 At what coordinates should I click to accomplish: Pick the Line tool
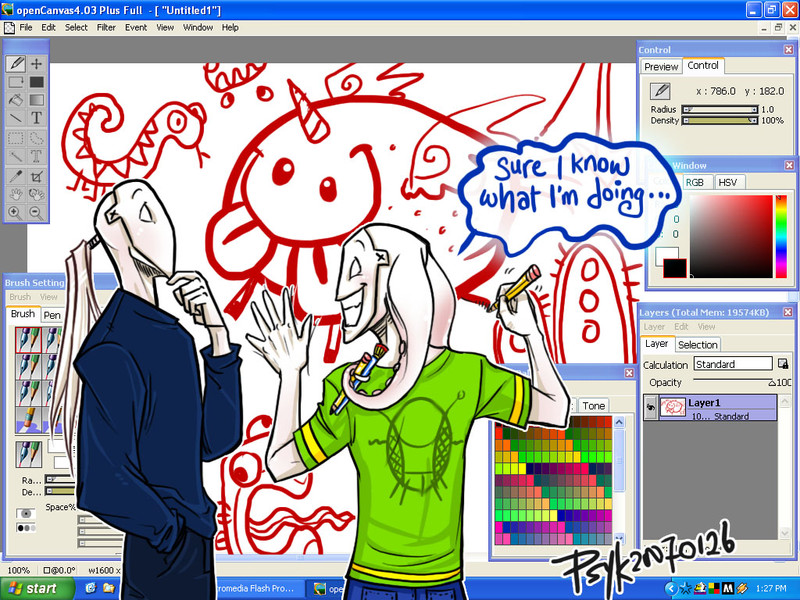16,118
